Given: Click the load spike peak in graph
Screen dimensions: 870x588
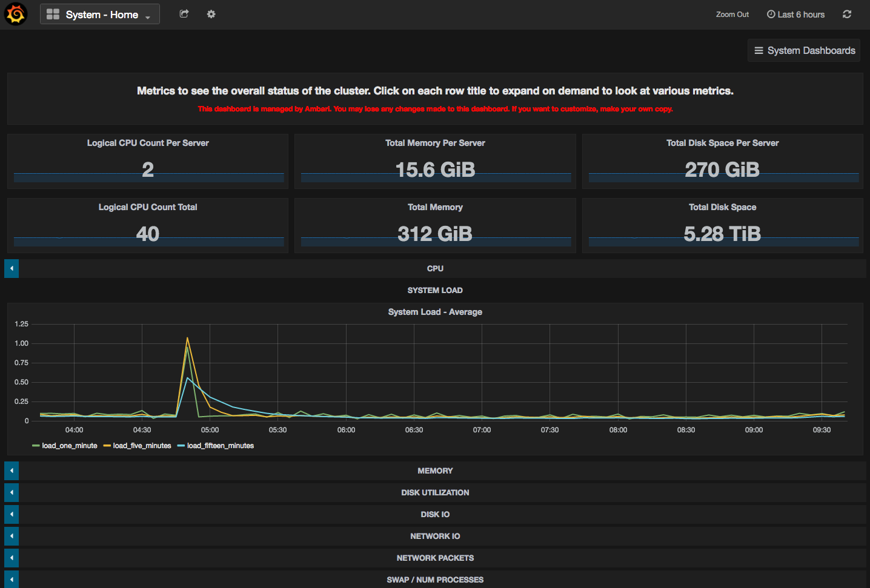Looking at the screenshot, I should (x=187, y=339).
